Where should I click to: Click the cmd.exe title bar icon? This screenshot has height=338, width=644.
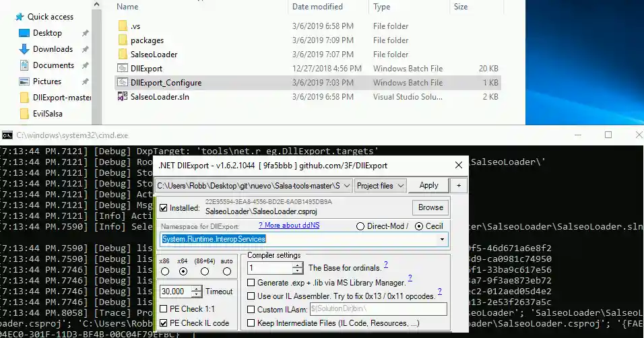tap(7, 135)
